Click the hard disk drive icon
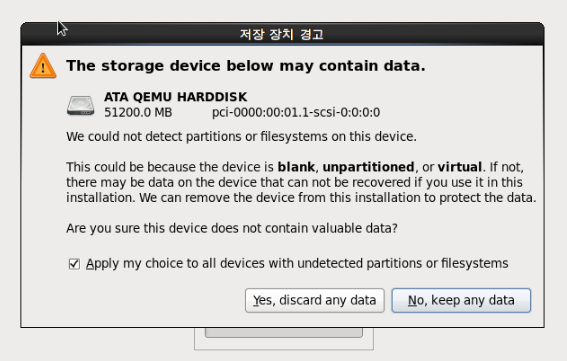The image size is (567, 361). (x=81, y=105)
